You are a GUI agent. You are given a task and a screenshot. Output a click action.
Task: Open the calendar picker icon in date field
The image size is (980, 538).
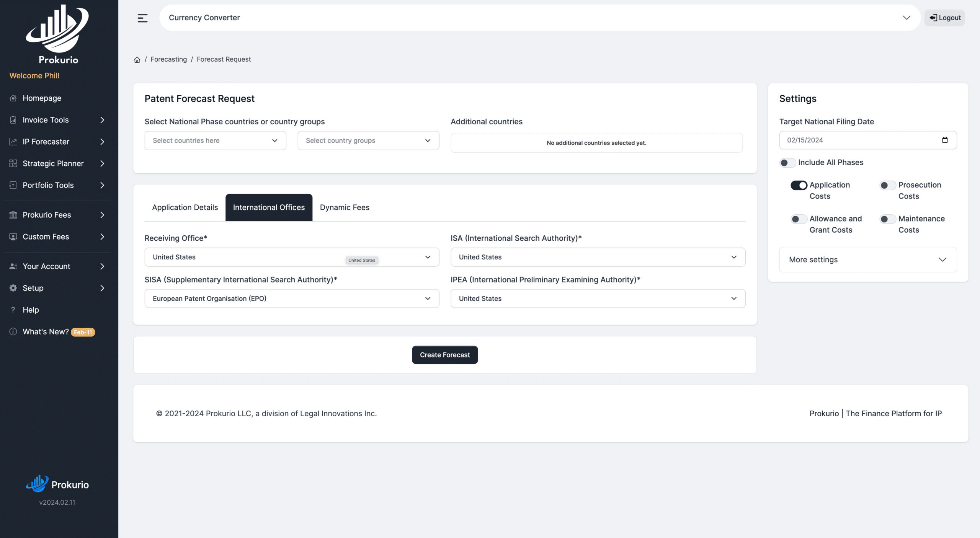click(x=945, y=140)
